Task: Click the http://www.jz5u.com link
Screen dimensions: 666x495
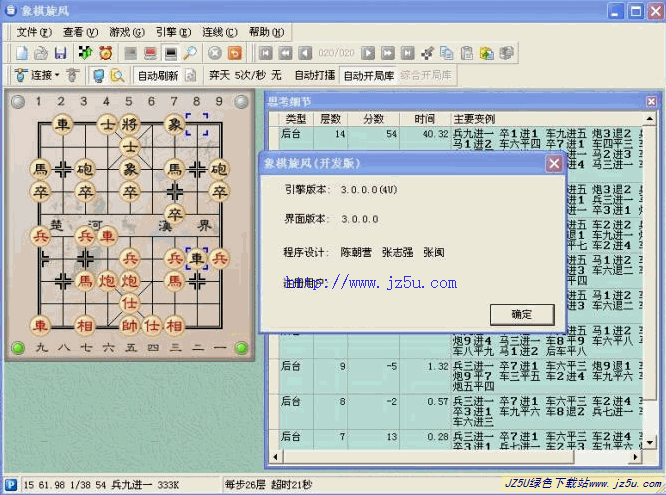Action: click(371, 283)
